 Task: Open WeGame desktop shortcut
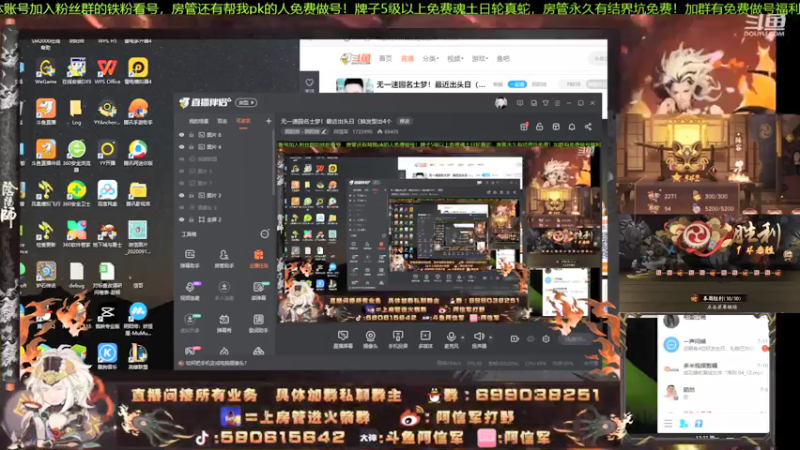coord(46,71)
